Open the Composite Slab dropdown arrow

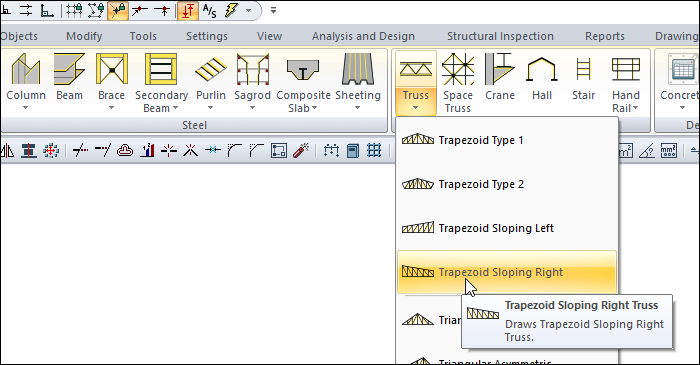tap(314, 108)
